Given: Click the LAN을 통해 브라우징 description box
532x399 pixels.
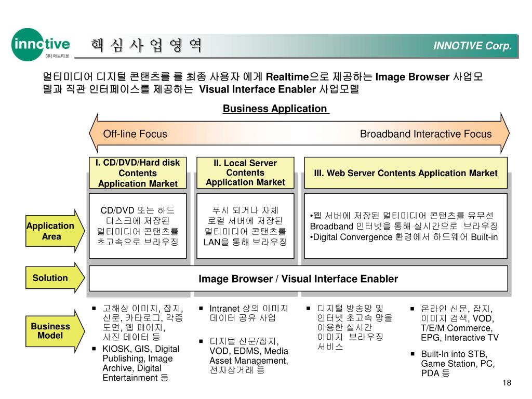Looking at the screenshot, I should click(x=245, y=226).
